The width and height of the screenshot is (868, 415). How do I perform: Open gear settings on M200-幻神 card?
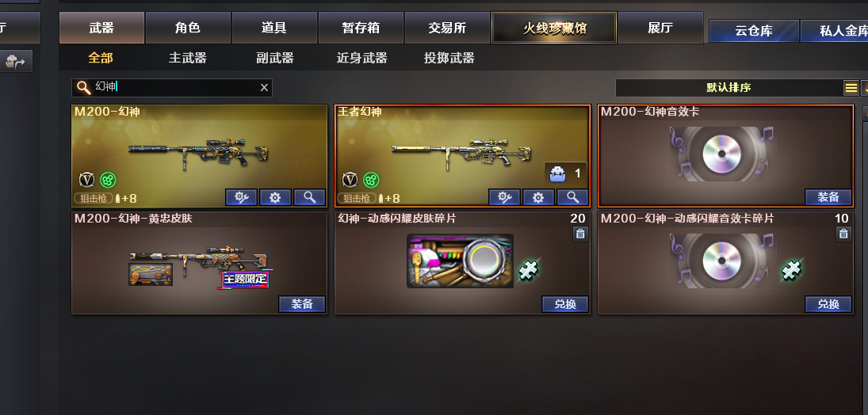(275, 197)
